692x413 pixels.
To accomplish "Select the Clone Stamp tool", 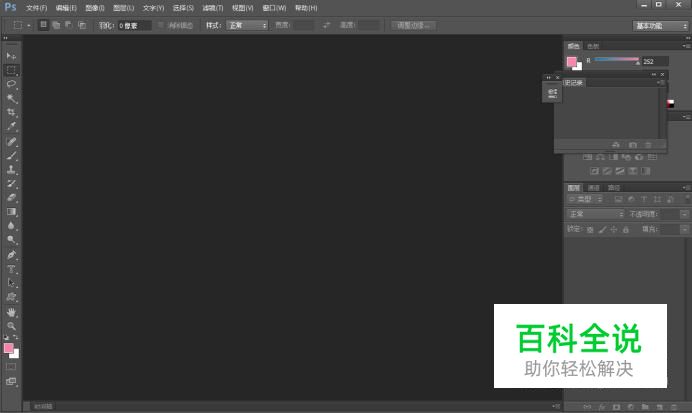I will [x=11, y=169].
